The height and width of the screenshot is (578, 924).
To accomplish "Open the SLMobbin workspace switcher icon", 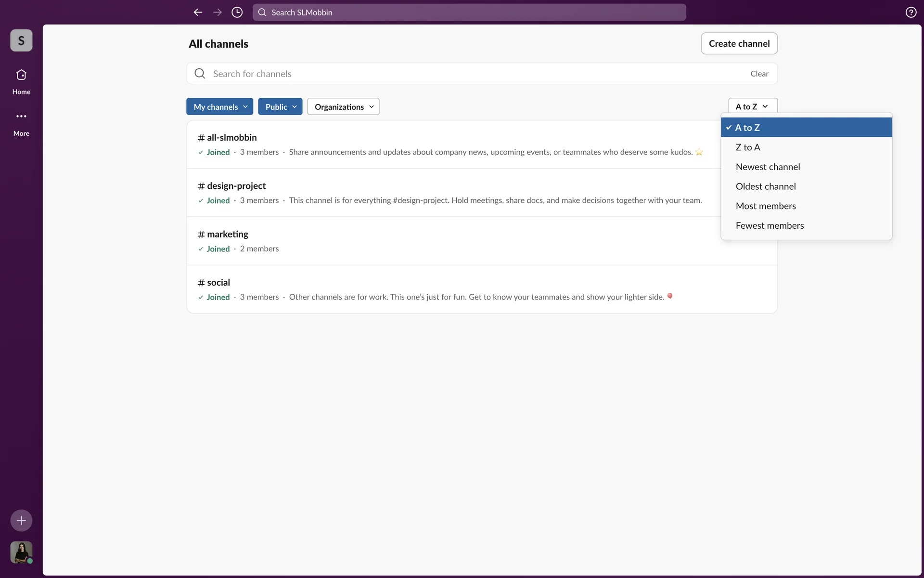I will (x=21, y=40).
